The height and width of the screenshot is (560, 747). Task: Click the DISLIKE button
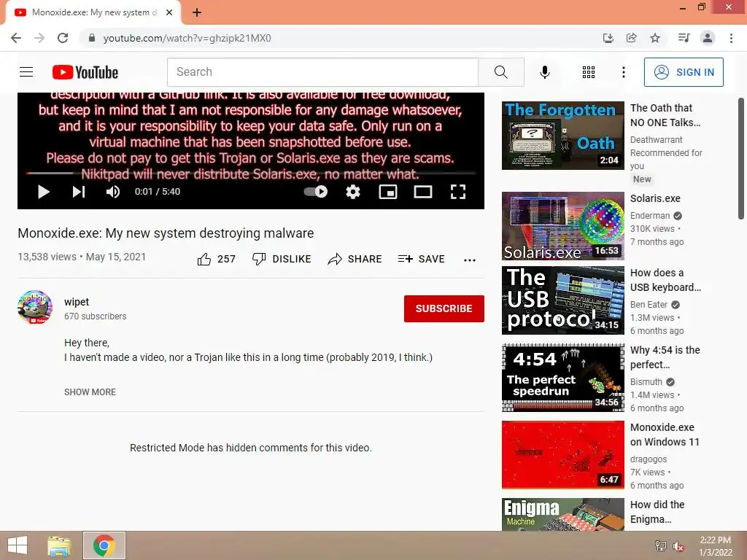tap(282, 259)
